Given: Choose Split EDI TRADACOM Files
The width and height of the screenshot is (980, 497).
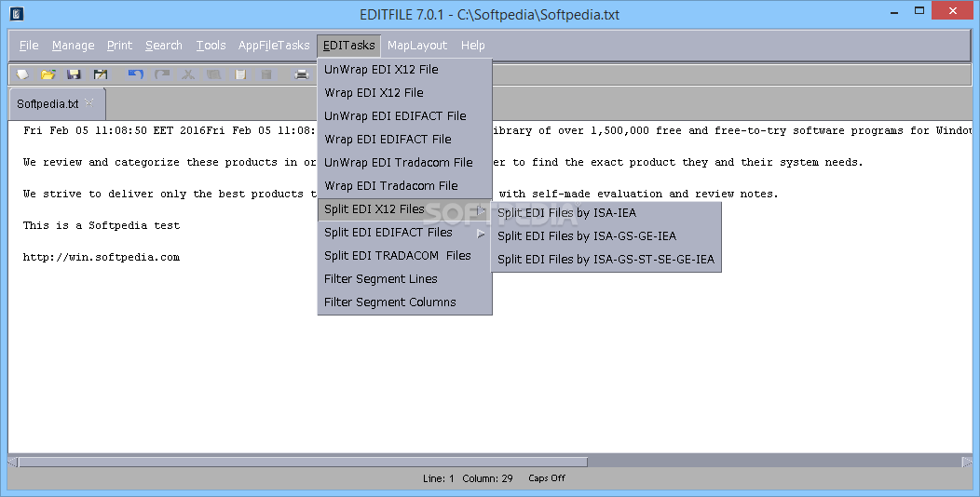Looking at the screenshot, I should point(405,256).
